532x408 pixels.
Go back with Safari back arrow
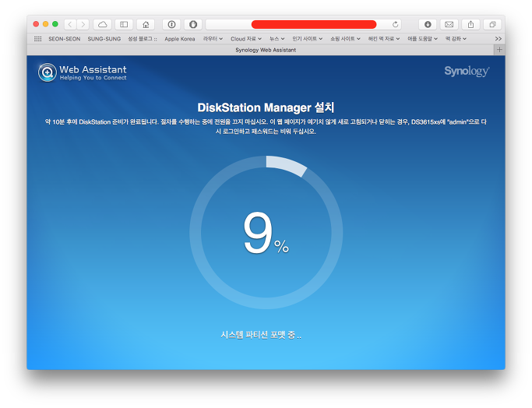(70, 24)
